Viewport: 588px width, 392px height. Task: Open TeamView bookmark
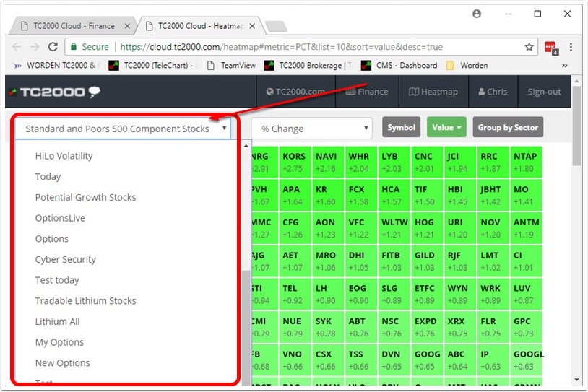[x=231, y=65]
